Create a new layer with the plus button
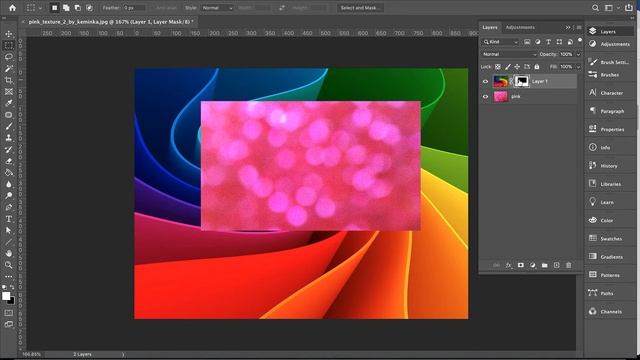The height and width of the screenshot is (360, 640). pyautogui.click(x=556, y=265)
